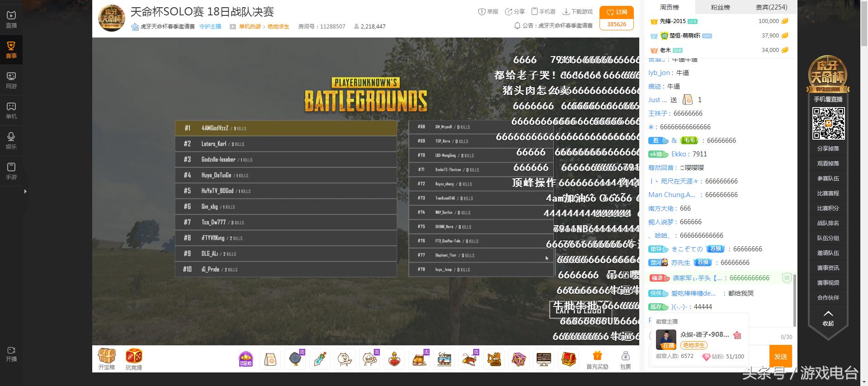868x386 pixels.
Task: Open the 周星榜 weekly star ranking
Action: pyautogui.click(x=246, y=359)
